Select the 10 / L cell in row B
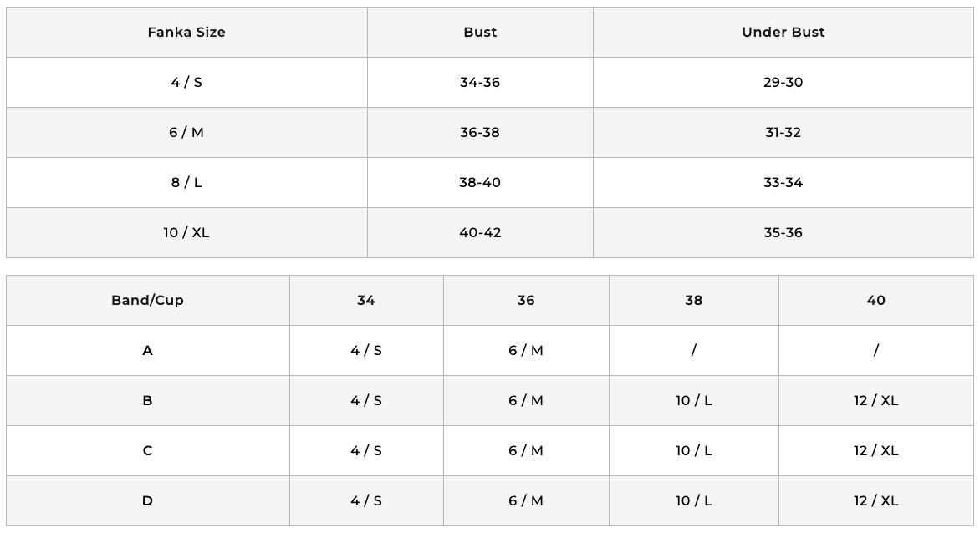Image resolution: width=980 pixels, height=533 pixels. pos(693,401)
